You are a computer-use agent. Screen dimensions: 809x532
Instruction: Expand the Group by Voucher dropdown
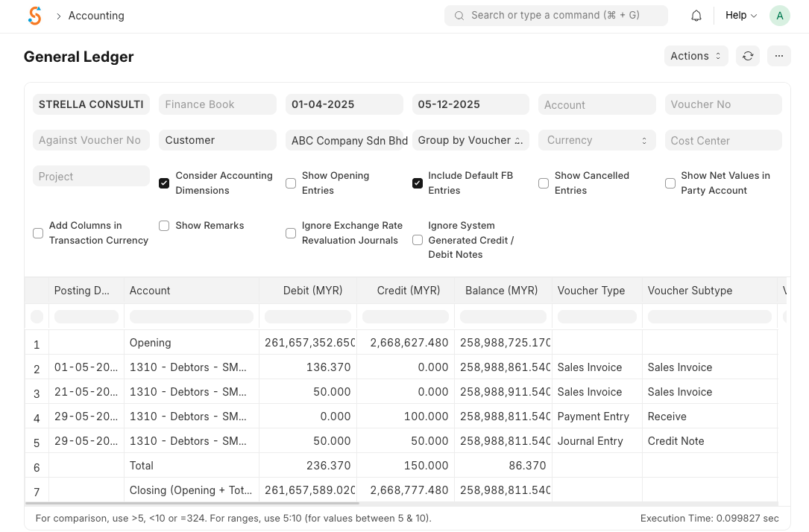pos(470,140)
